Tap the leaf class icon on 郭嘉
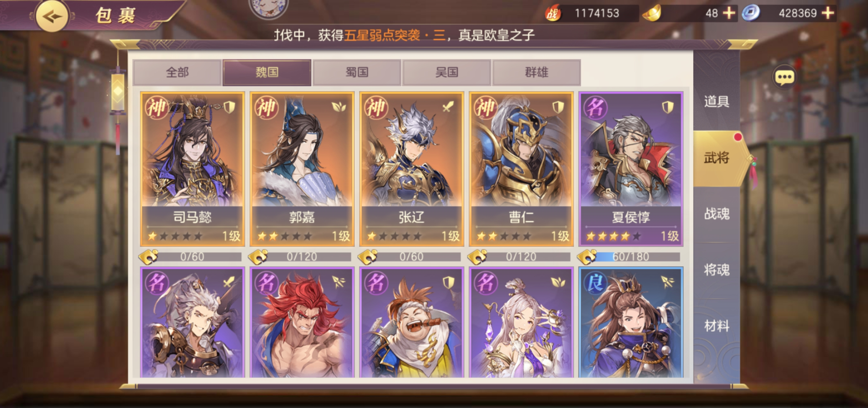 click(x=339, y=107)
